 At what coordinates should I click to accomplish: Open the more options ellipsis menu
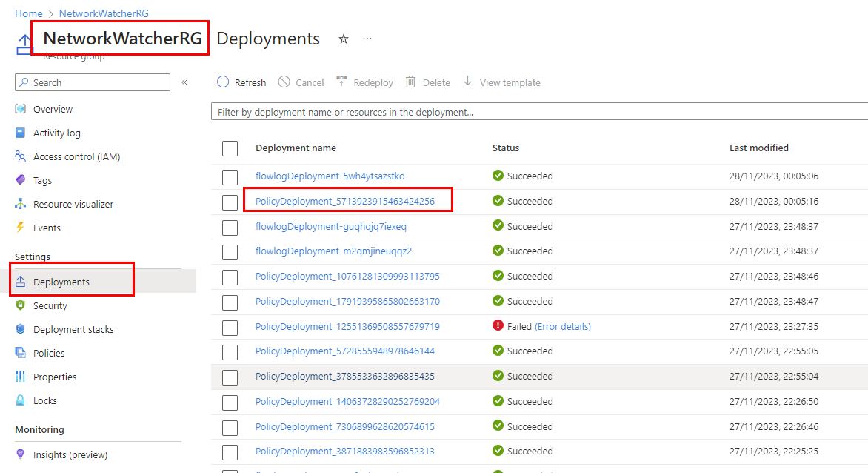tap(367, 39)
